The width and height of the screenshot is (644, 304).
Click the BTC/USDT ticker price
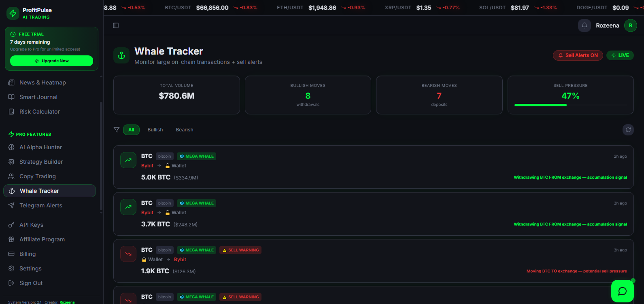212,8
